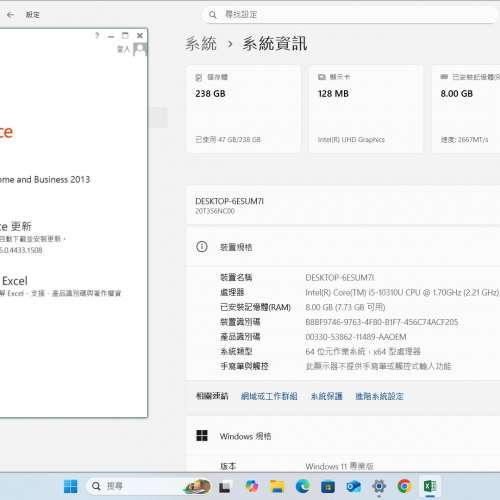Select the product ID 00330-53862-11489-AAOEM
Image resolution: width=500 pixels, height=500 pixels.
click(x=356, y=337)
